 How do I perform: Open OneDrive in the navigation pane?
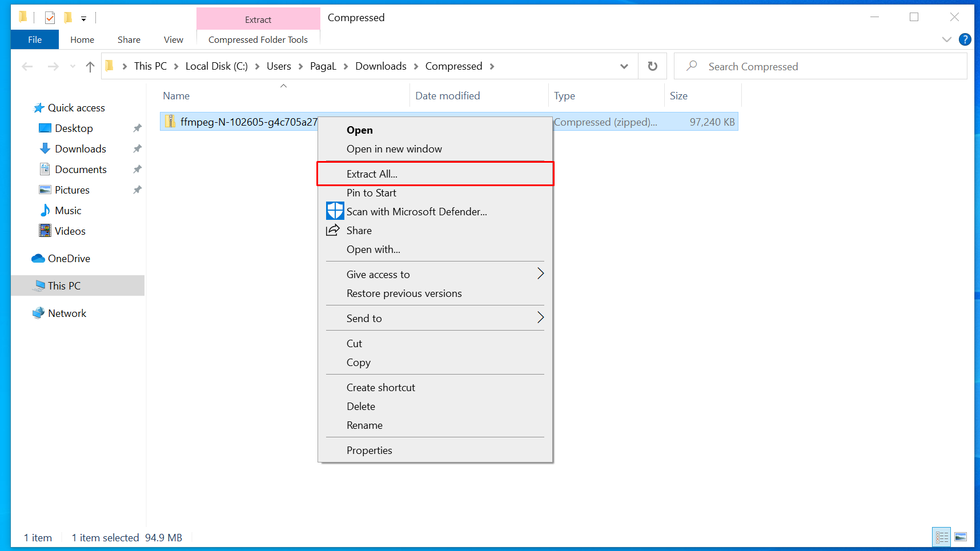(69, 259)
